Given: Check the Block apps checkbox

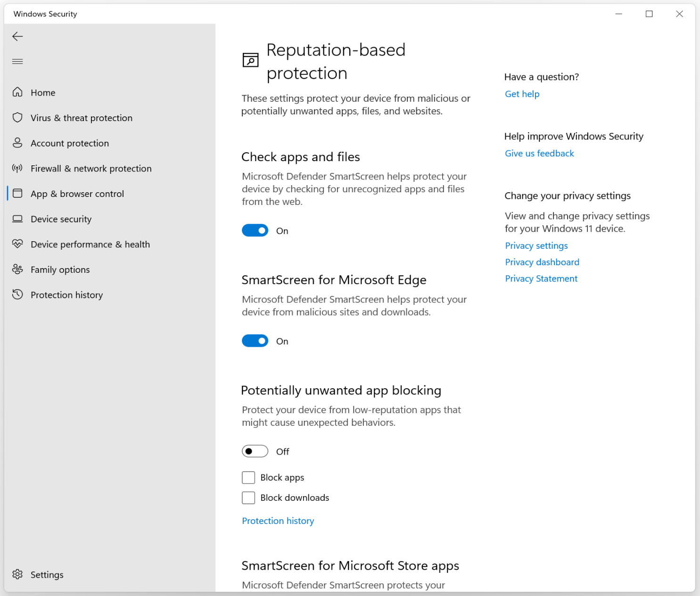Looking at the screenshot, I should (248, 477).
